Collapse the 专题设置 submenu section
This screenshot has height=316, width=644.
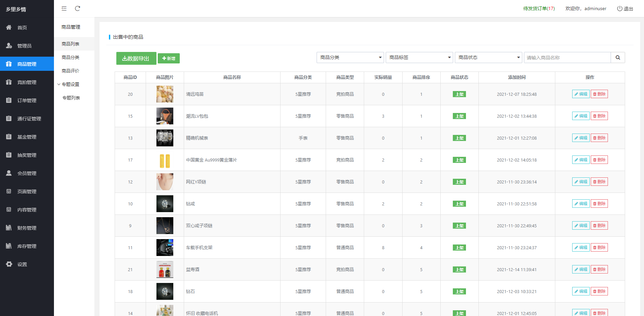70,84
